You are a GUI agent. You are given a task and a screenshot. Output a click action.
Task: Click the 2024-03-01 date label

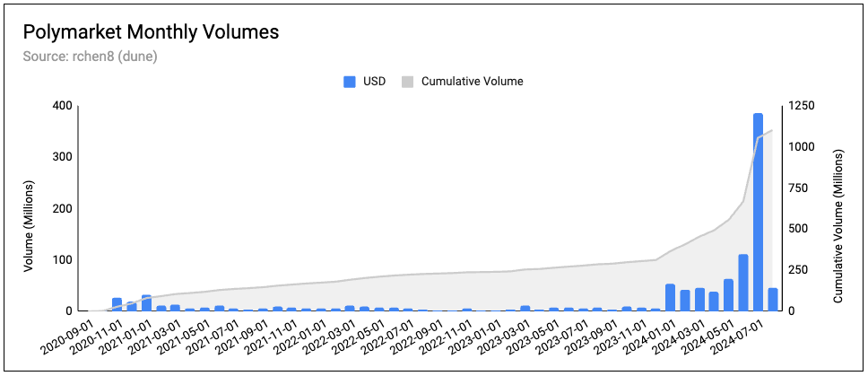point(679,335)
